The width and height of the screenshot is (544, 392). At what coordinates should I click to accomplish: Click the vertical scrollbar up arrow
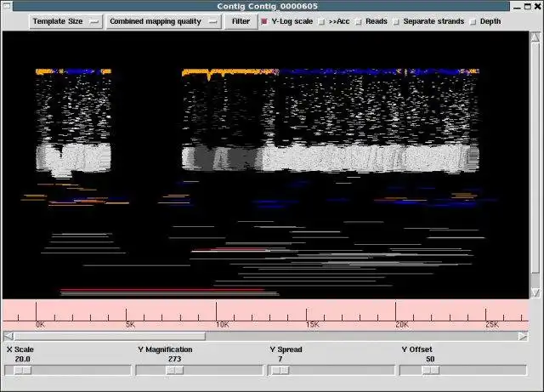click(535, 37)
